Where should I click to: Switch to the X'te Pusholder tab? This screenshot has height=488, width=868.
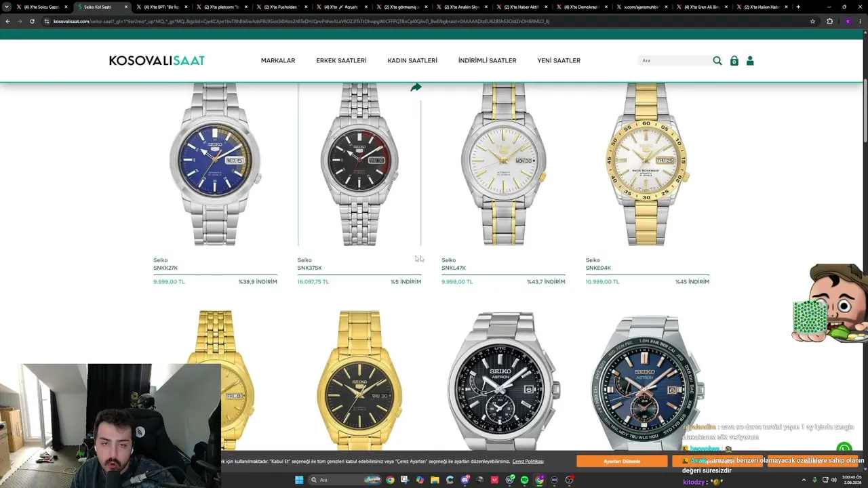click(x=281, y=7)
